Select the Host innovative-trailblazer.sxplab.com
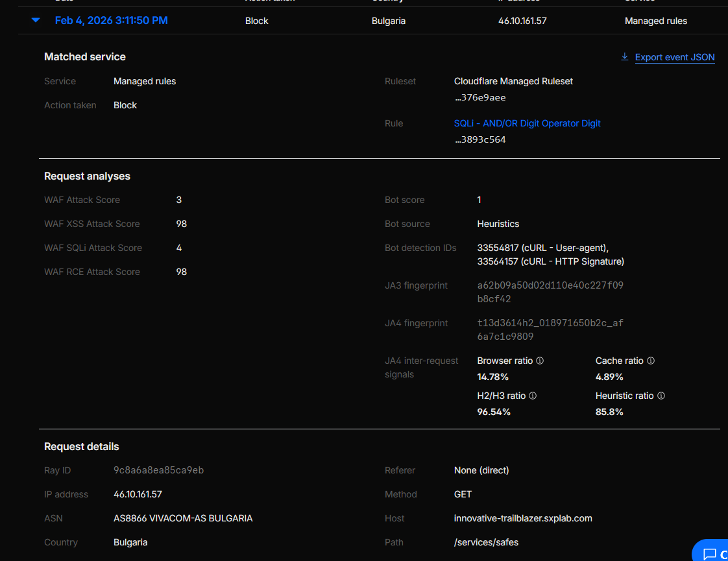Screen dimensions: 728x561 pyautogui.click(x=523, y=518)
